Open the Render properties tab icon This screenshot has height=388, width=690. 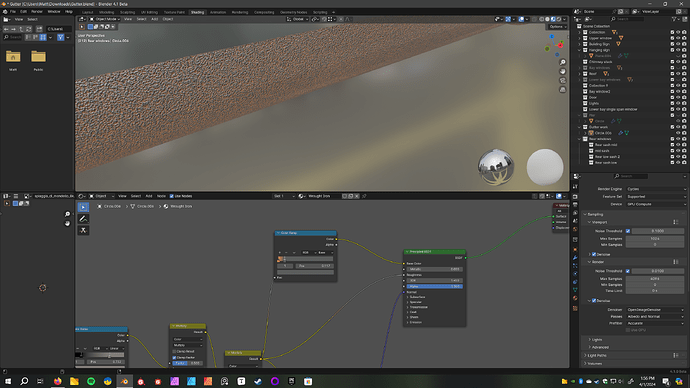coord(575,197)
